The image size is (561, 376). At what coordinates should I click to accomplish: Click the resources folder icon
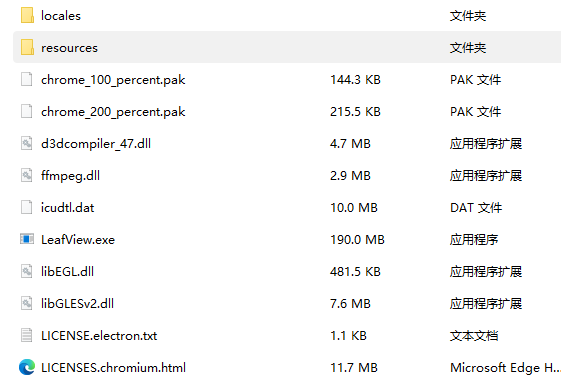27,47
